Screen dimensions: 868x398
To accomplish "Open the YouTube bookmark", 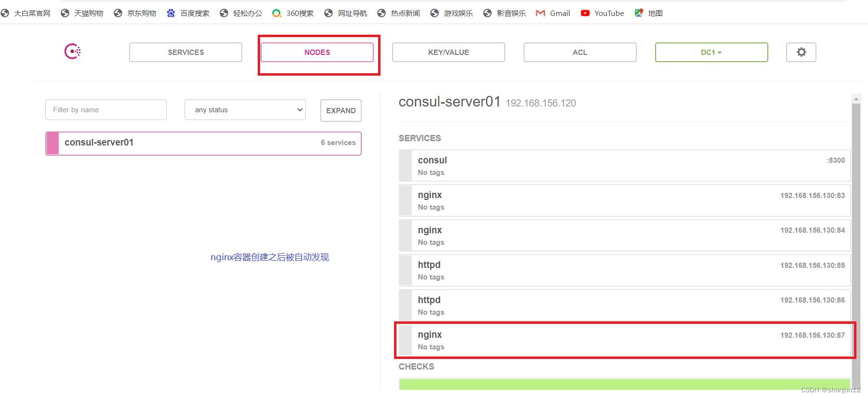I will [602, 13].
